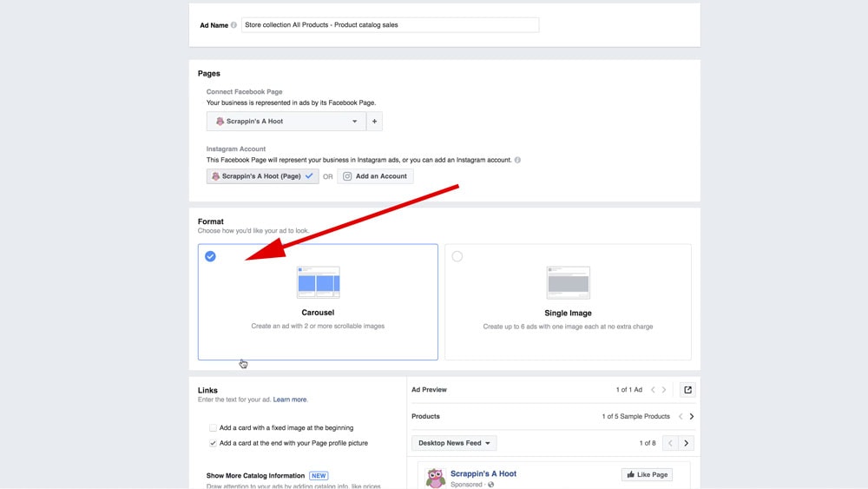Select the Single Image format radio button
The image size is (868, 489).
457,256
